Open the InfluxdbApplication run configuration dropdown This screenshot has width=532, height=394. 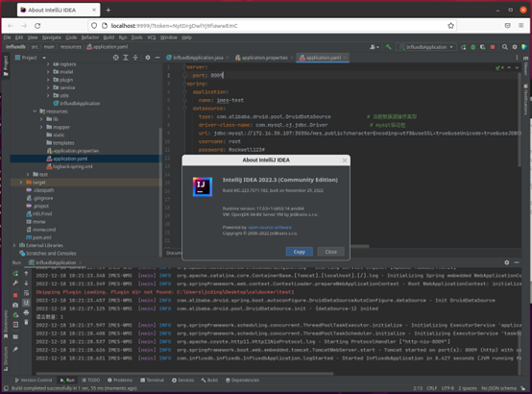tap(426, 47)
